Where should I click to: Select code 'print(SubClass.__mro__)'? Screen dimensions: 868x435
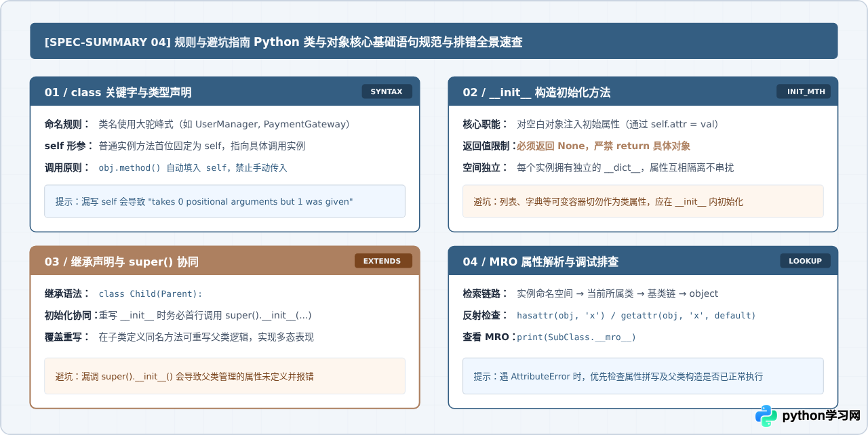point(576,337)
